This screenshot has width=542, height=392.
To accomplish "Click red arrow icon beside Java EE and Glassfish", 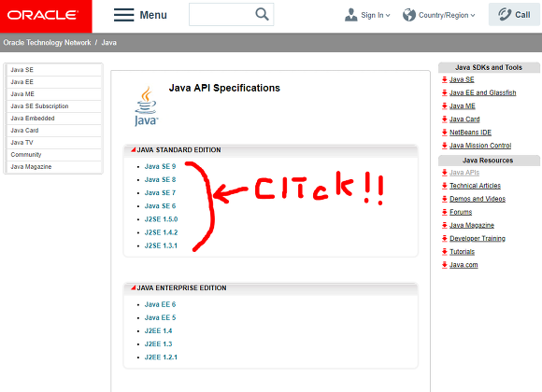I will point(445,93).
